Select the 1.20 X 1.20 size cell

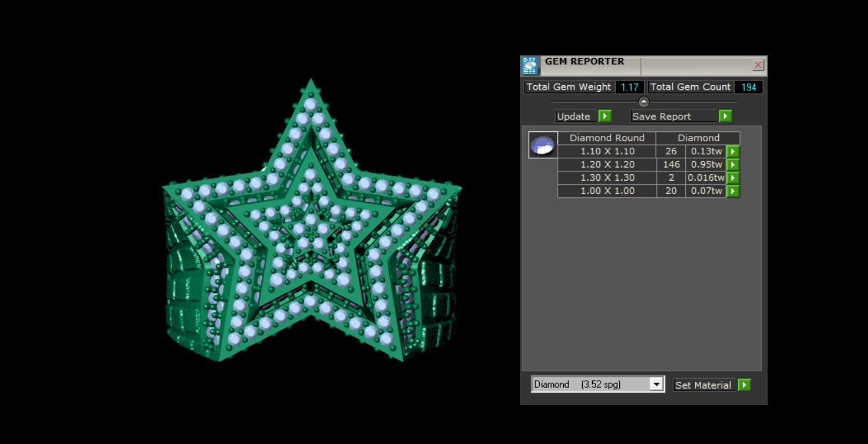[607, 164]
